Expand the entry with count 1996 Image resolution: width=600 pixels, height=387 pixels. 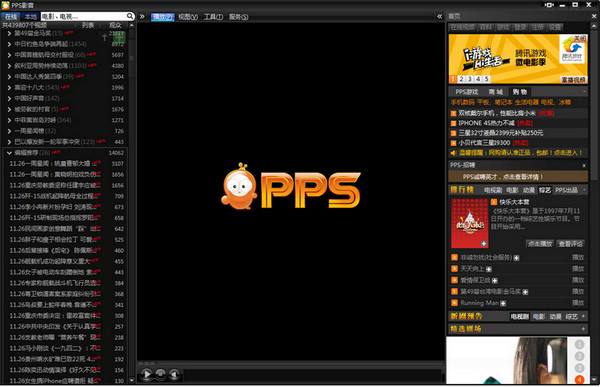(9, 88)
